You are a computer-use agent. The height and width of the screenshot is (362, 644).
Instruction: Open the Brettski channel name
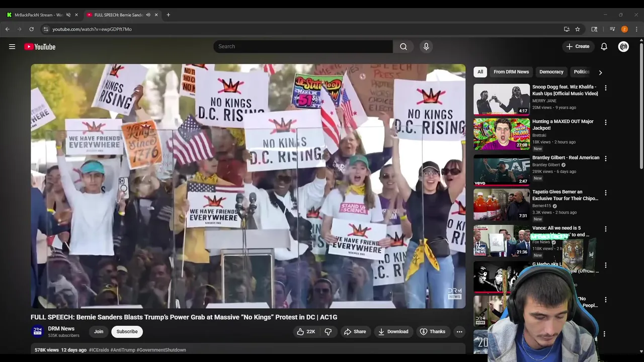539,135
